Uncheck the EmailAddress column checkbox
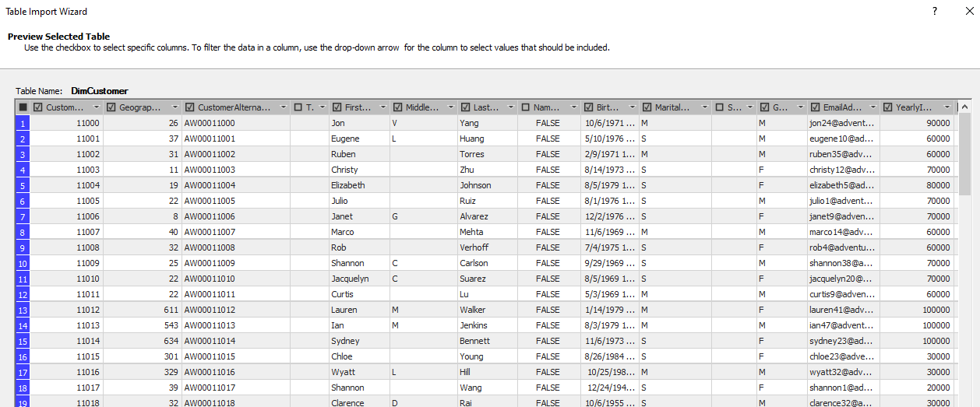This screenshot has height=407, width=980. [815, 107]
